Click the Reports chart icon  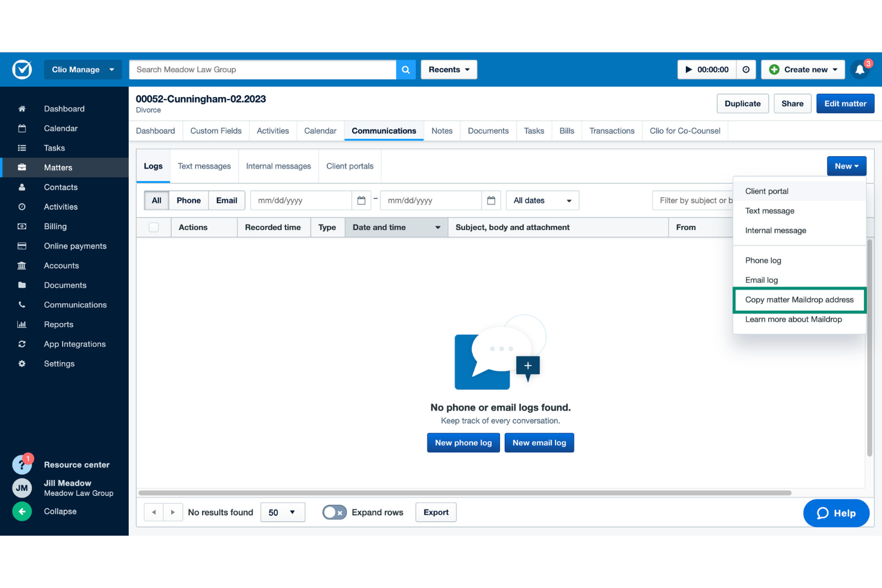(22, 325)
